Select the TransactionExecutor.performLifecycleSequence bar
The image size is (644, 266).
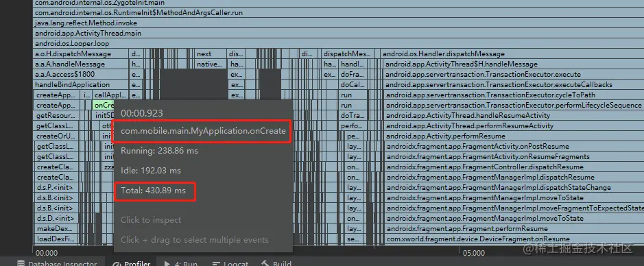point(514,105)
